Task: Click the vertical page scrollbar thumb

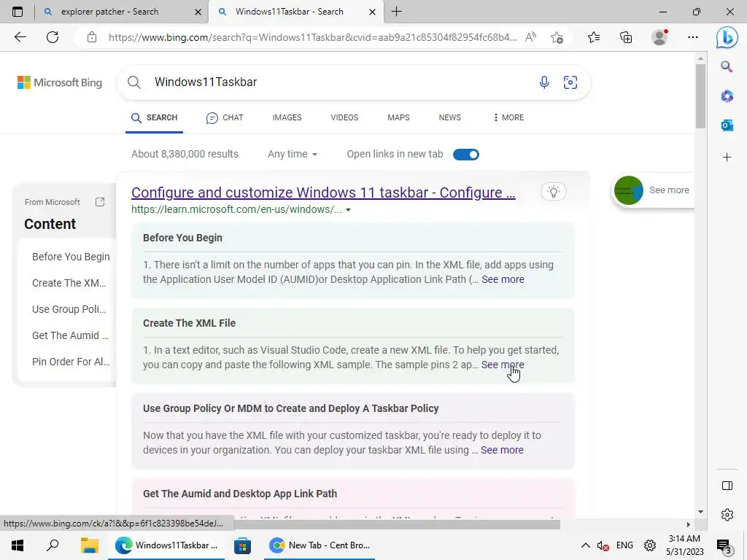Action: coord(700,96)
